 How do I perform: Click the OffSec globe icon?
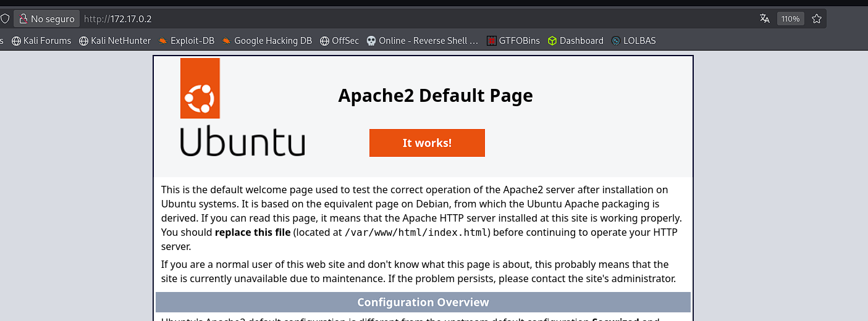click(324, 41)
